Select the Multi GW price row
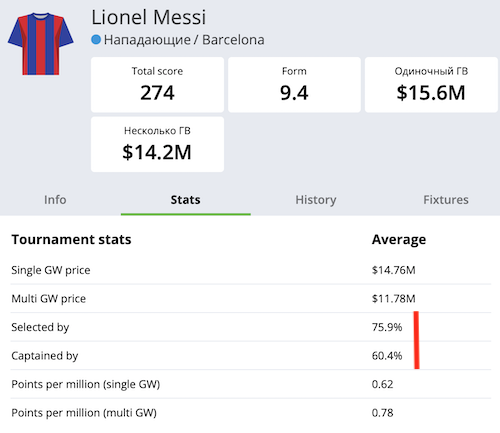The image size is (500, 433). click(251, 298)
